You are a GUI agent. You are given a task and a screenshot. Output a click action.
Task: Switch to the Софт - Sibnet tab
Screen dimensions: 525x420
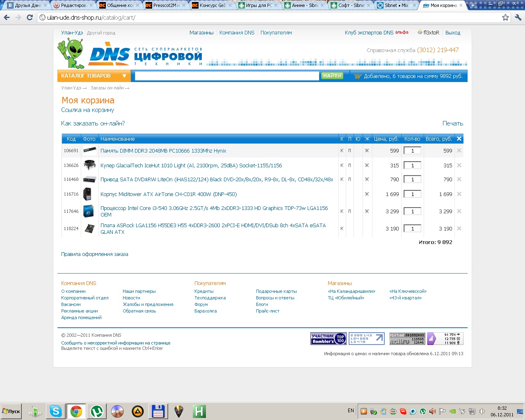[x=351, y=5]
